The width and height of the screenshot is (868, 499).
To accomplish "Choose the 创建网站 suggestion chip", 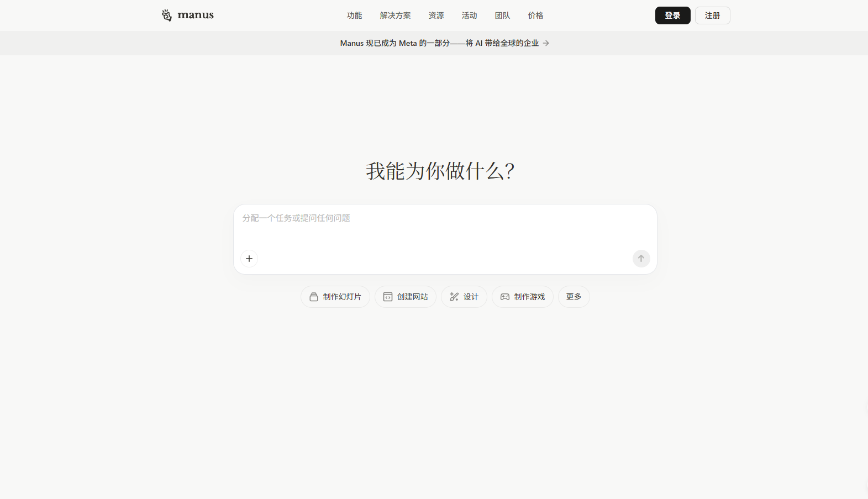I will (406, 297).
